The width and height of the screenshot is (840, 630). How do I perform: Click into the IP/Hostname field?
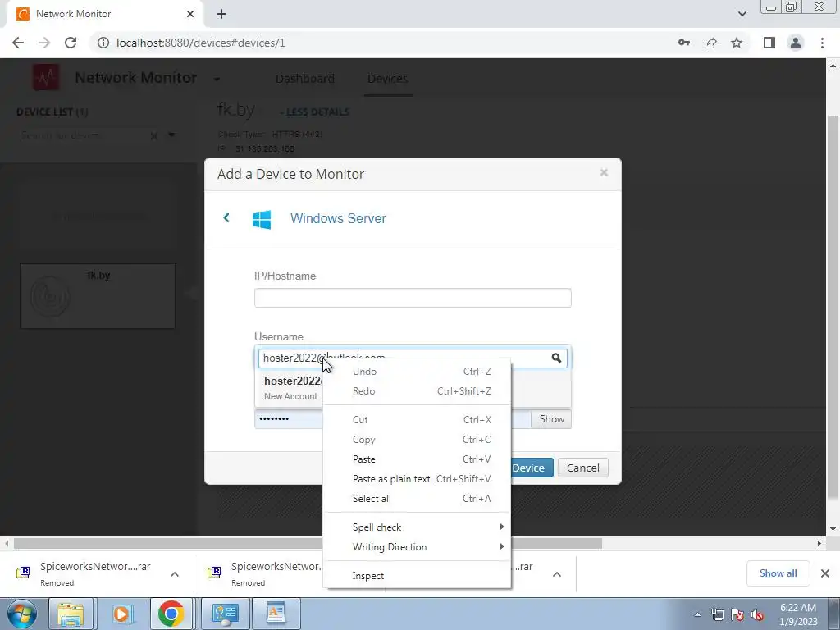coord(413,298)
